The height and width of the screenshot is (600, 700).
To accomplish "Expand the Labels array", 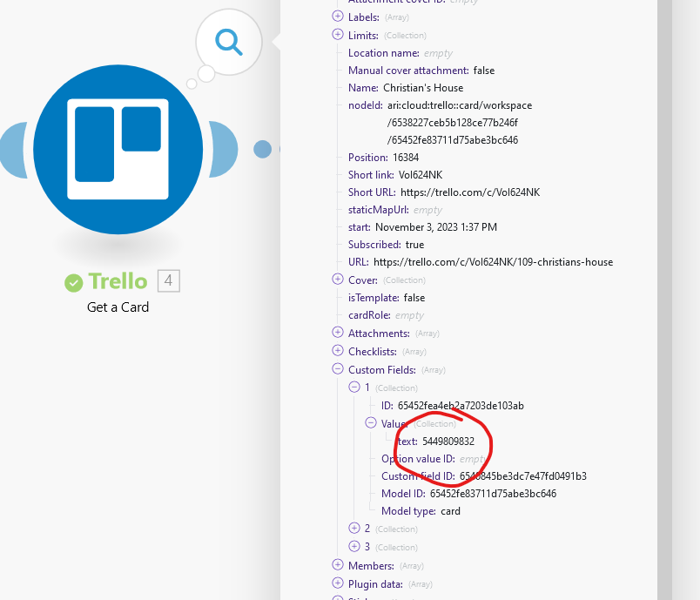I will pos(338,17).
